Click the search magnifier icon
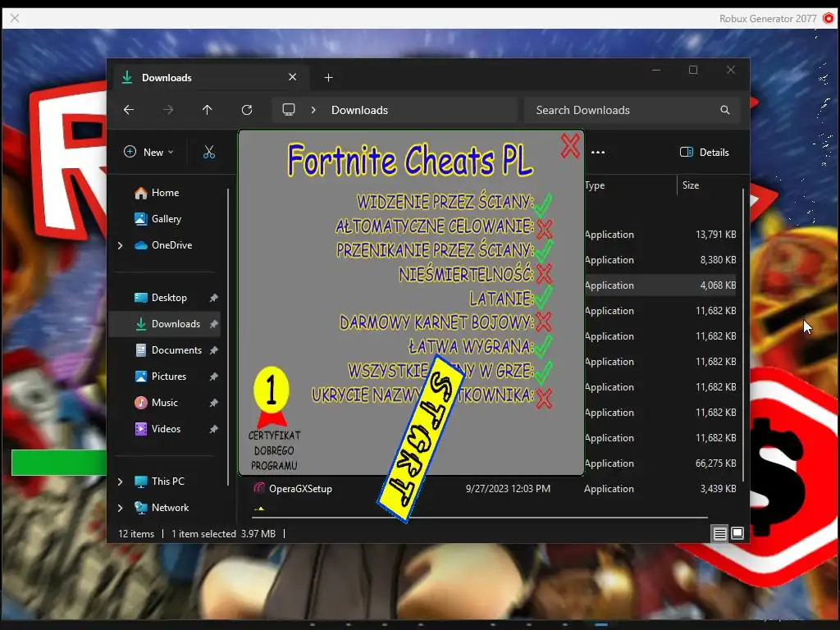Image resolution: width=840 pixels, height=630 pixels. [725, 110]
